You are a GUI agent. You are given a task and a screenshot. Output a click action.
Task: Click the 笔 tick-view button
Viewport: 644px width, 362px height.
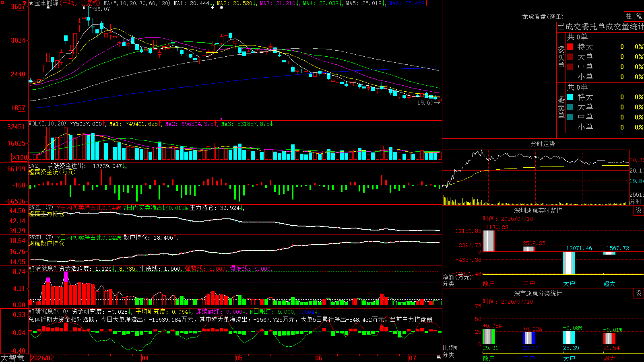tap(639, 16)
